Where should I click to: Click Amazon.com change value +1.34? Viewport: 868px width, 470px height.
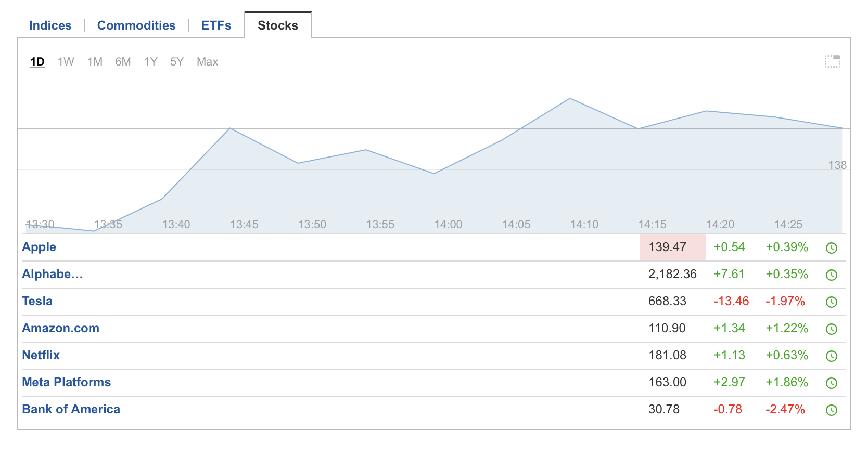(729, 328)
